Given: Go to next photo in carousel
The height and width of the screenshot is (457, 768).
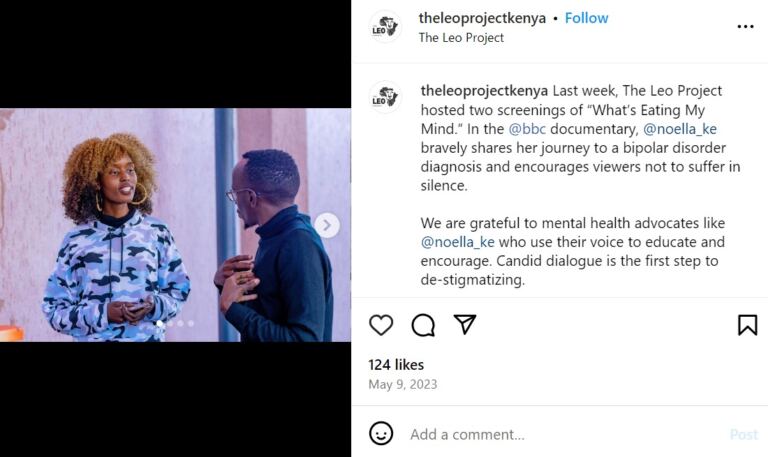Looking at the screenshot, I should pos(327,225).
